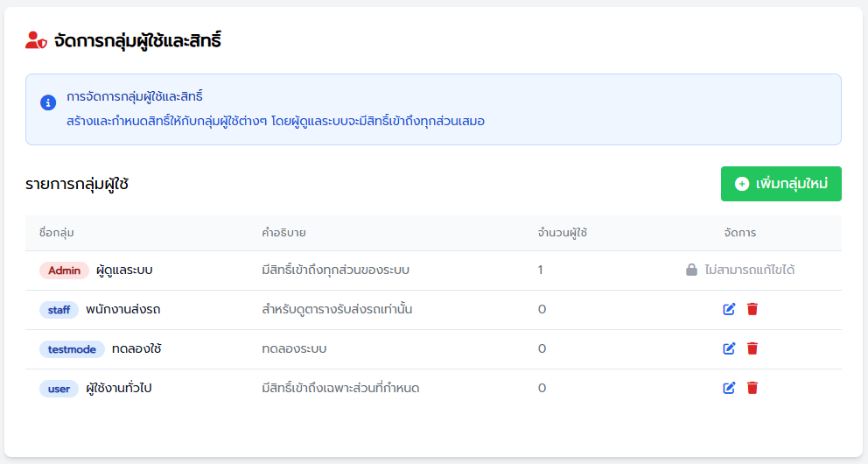Click the ไม่สามารถแก้ไขได้ text
Image resolution: width=868 pixels, height=464 pixels.
[750, 270]
